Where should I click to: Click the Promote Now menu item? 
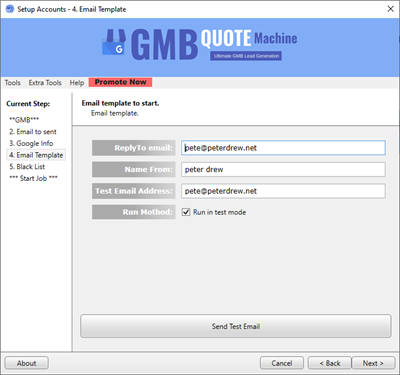click(x=120, y=82)
